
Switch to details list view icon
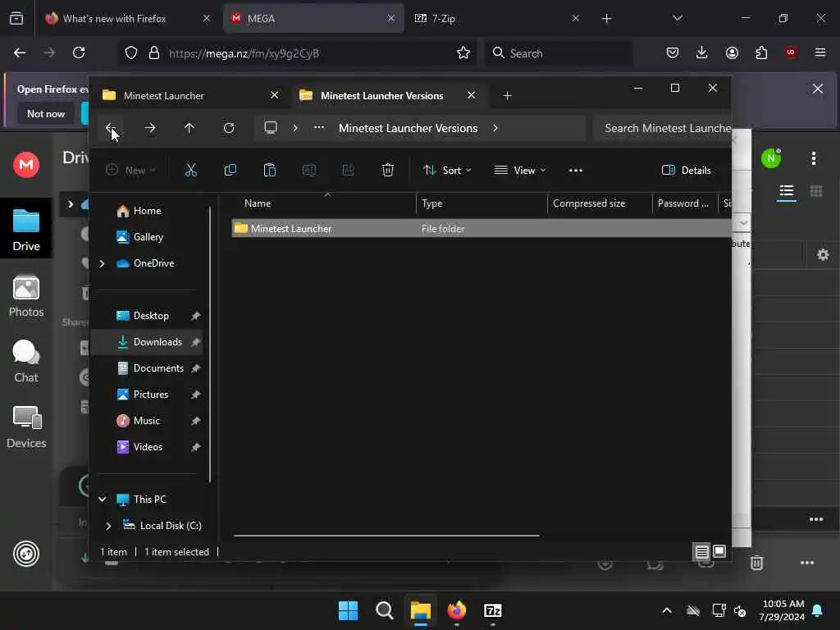click(x=702, y=551)
